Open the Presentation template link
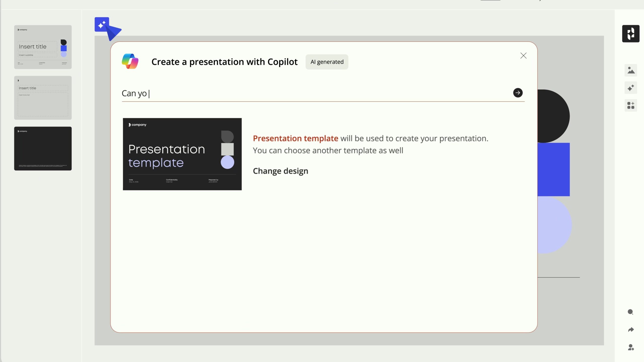644x362 pixels. pyautogui.click(x=295, y=138)
